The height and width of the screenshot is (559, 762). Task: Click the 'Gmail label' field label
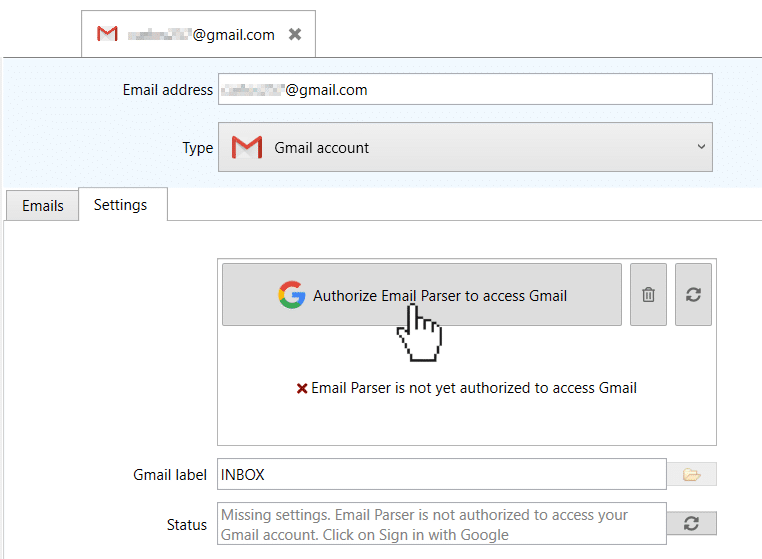[x=170, y=474]
